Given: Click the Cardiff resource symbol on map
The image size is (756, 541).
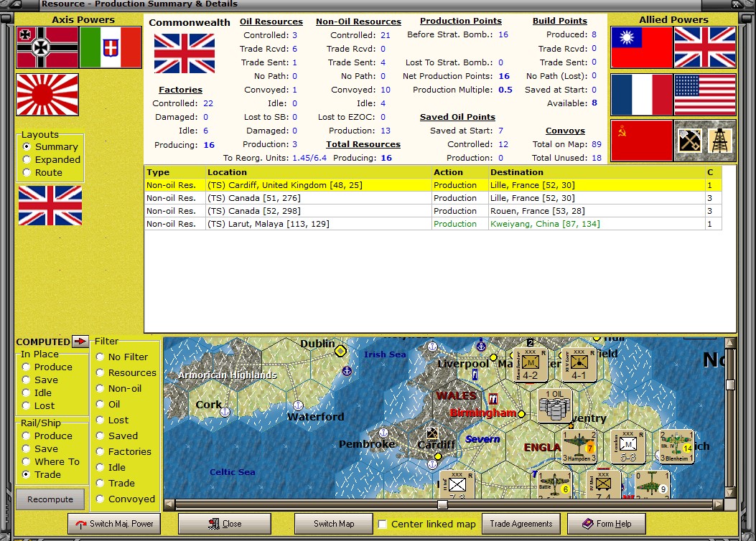Looking at the screenshot, I should (432, 433).
